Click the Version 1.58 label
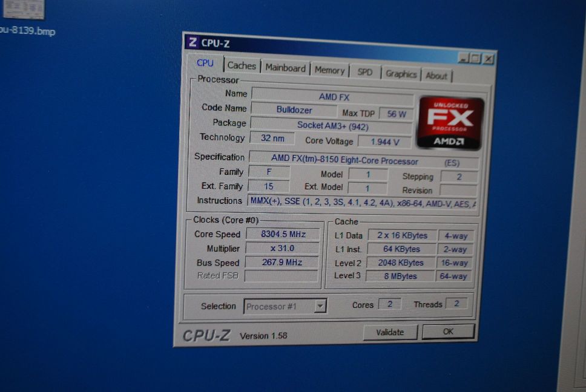 263,336
